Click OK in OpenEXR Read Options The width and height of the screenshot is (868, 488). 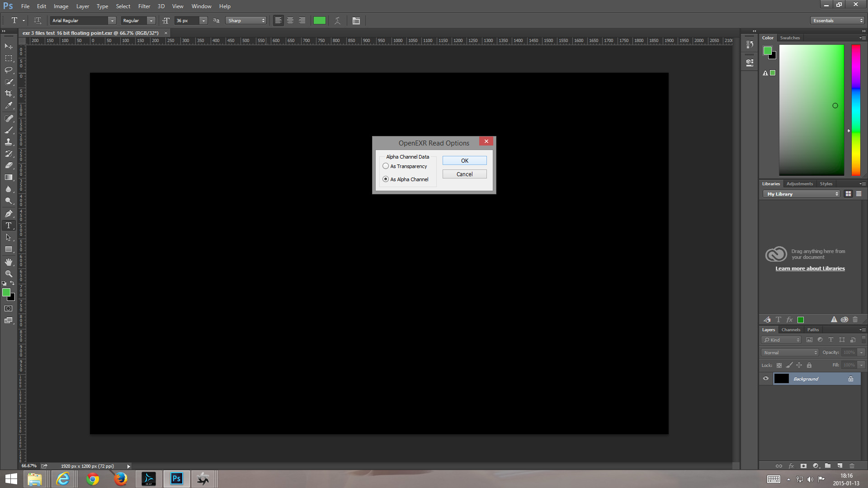(464, 161)
